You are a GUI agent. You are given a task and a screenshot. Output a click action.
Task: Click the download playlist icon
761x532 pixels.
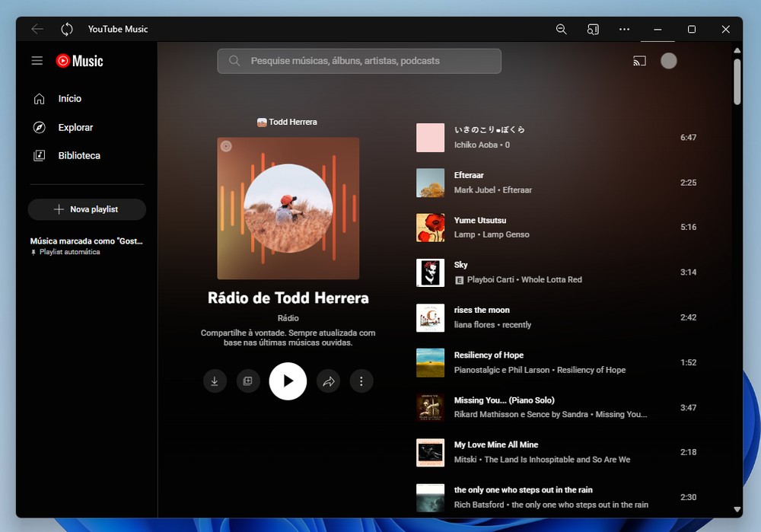pos(215,381)
